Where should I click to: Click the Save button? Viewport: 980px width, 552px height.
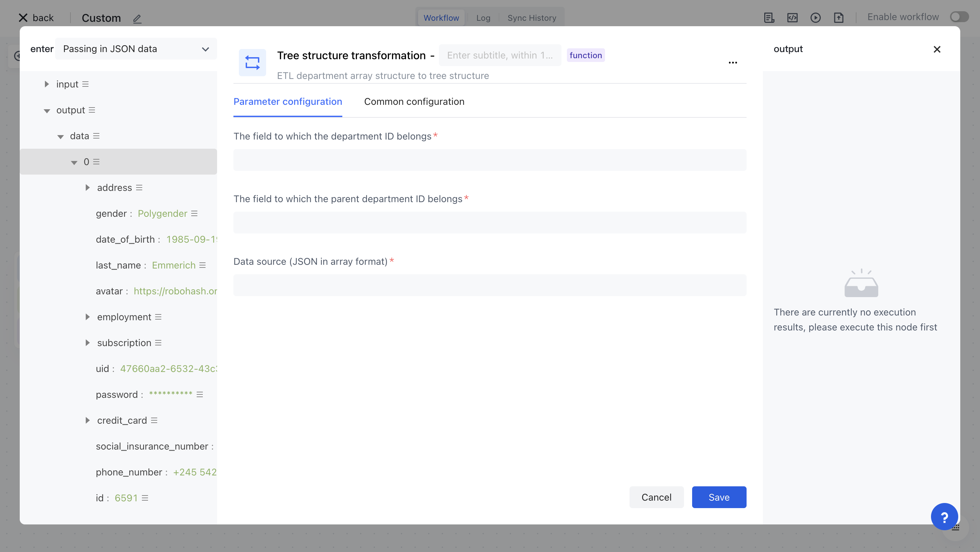coord(719,497)
